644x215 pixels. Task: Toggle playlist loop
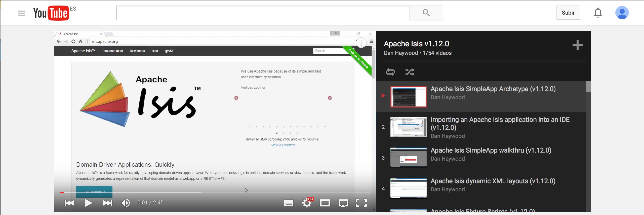point(390,72)
